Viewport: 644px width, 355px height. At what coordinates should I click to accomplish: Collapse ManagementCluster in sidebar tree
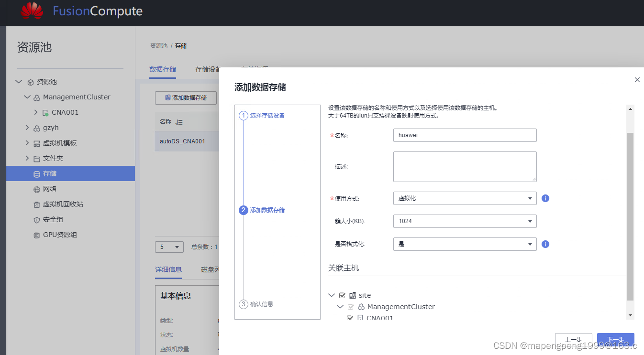[27, 97]
